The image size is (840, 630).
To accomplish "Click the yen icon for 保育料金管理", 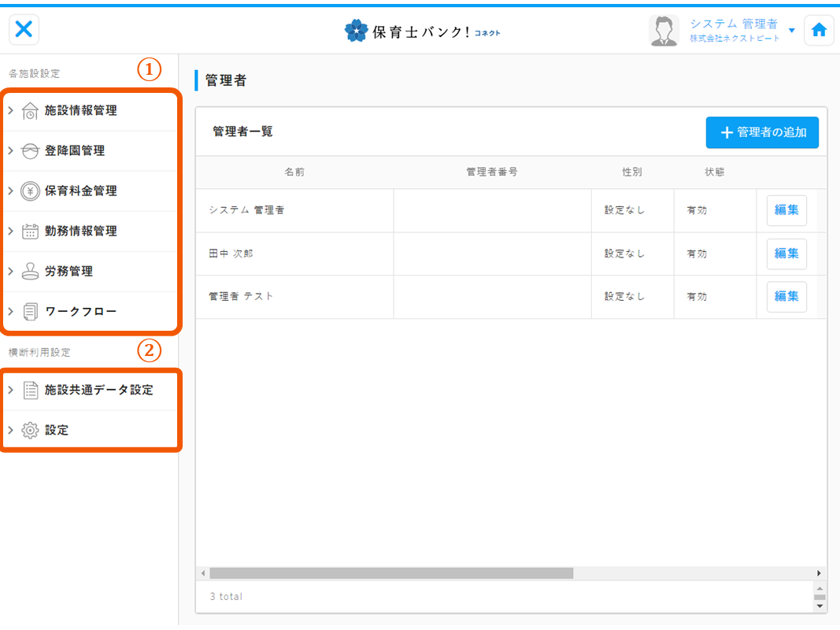I will coord(30,191).
